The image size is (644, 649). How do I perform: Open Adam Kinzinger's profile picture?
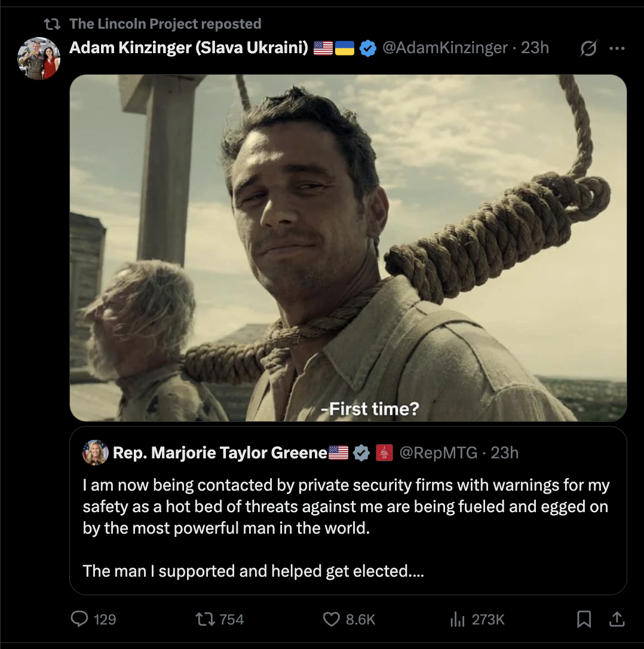(39, 58)
